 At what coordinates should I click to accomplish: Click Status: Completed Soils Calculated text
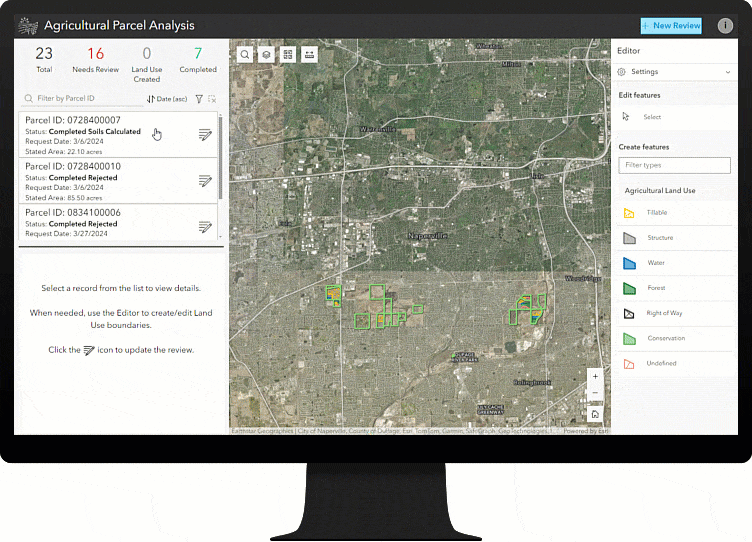[x=83, y=131]
